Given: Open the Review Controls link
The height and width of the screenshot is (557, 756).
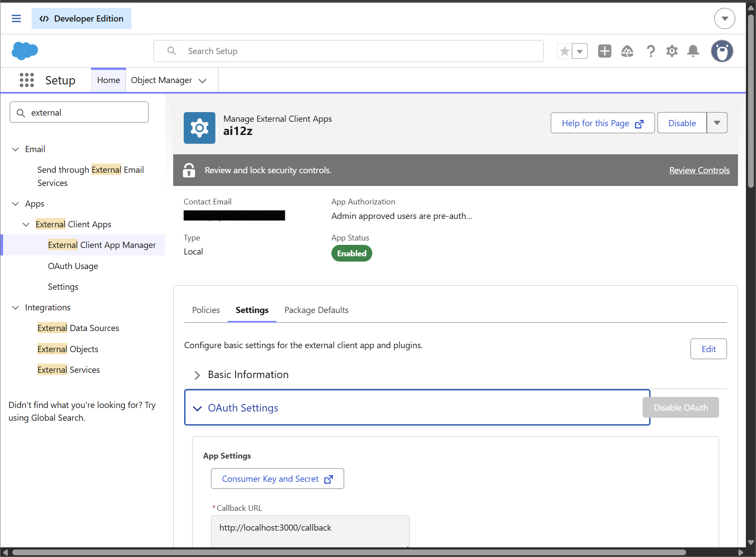Looking at the screenshot, I should tap(699, 170).
